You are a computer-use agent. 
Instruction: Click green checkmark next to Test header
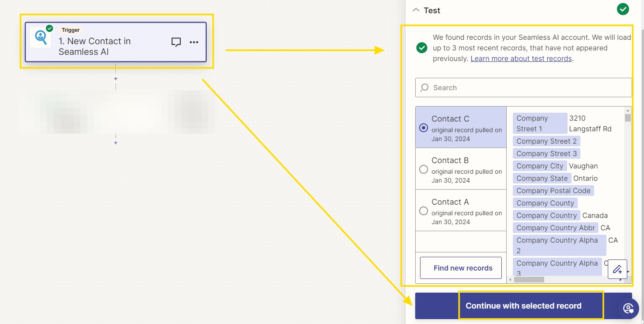point(623,9)
